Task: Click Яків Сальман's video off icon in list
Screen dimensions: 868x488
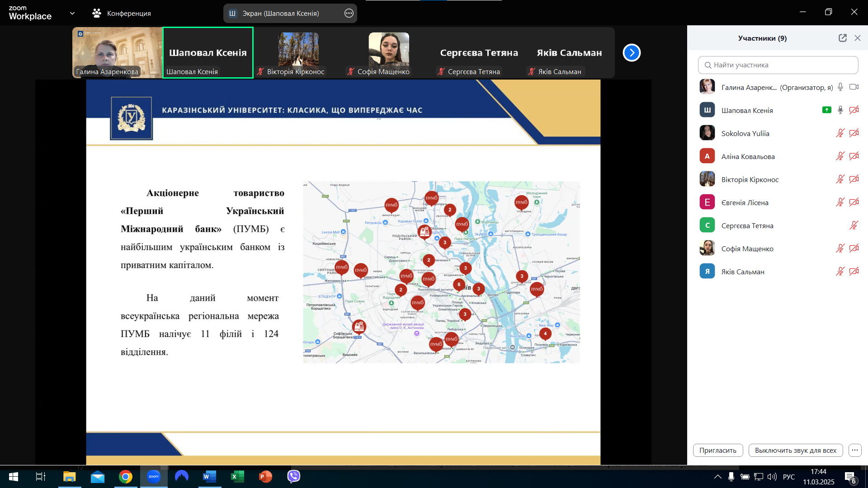Action: (854, 272)
